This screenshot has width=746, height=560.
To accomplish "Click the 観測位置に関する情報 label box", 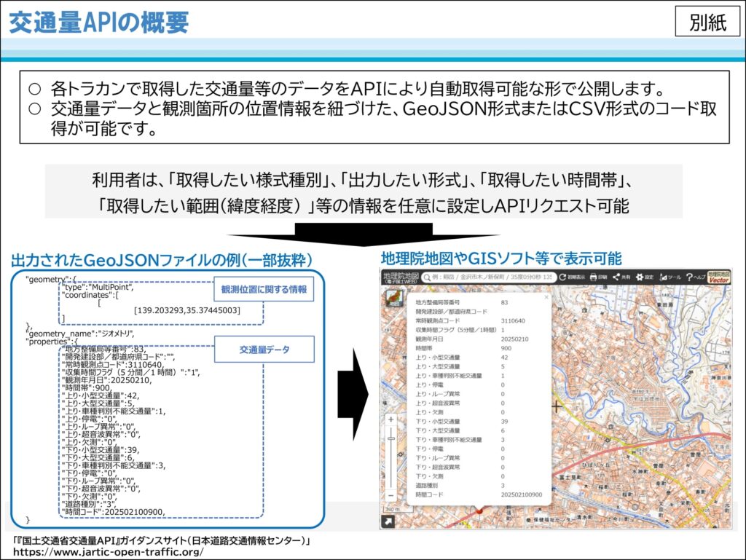I will (x=264, y=289).
